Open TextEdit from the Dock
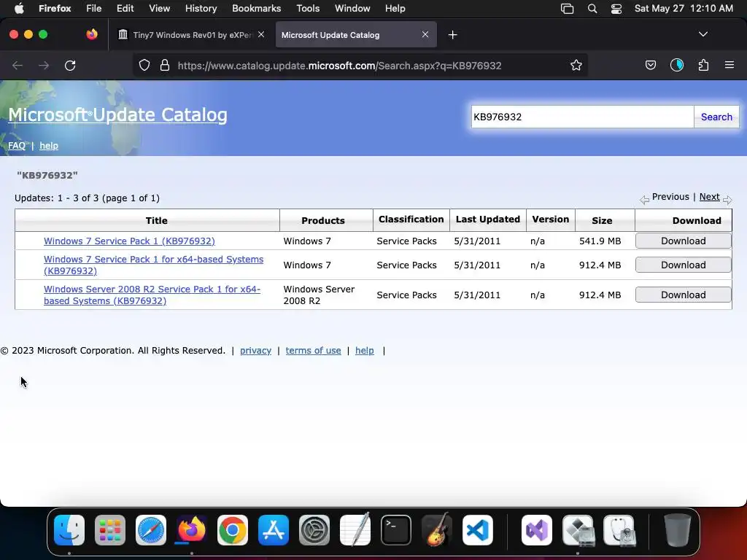This screenshot has height=560, width=747. pyautogui.click(x=355, y=530)
